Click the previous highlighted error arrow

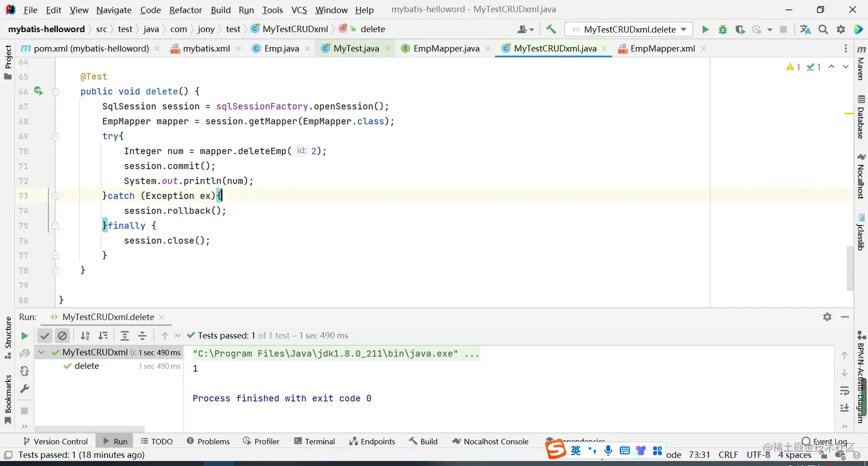(831, 67)
